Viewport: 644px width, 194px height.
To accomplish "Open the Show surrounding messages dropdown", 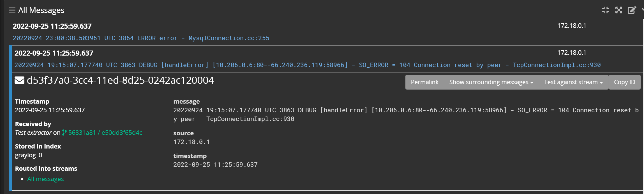I will click(x=491, y=82).
